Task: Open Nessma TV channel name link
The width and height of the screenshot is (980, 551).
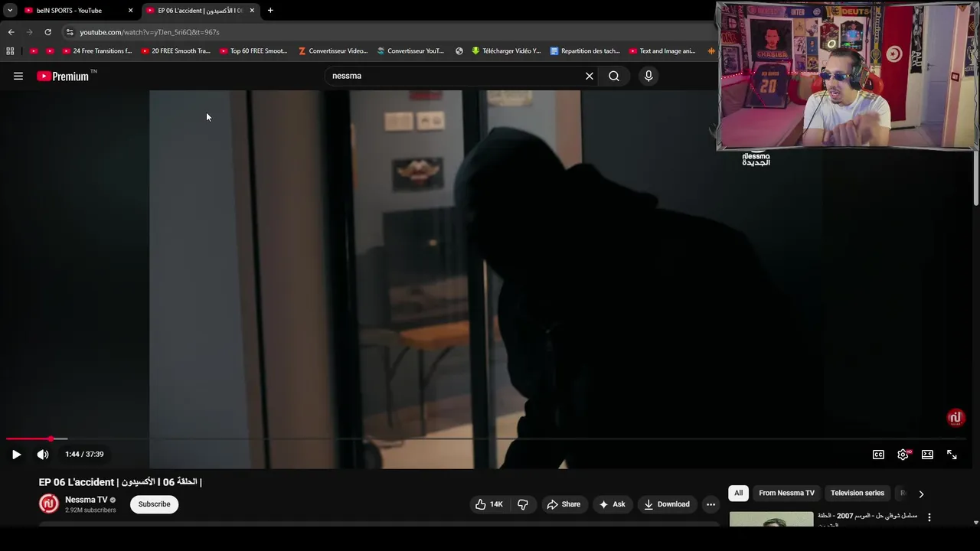Action: [x=87, y=500]
